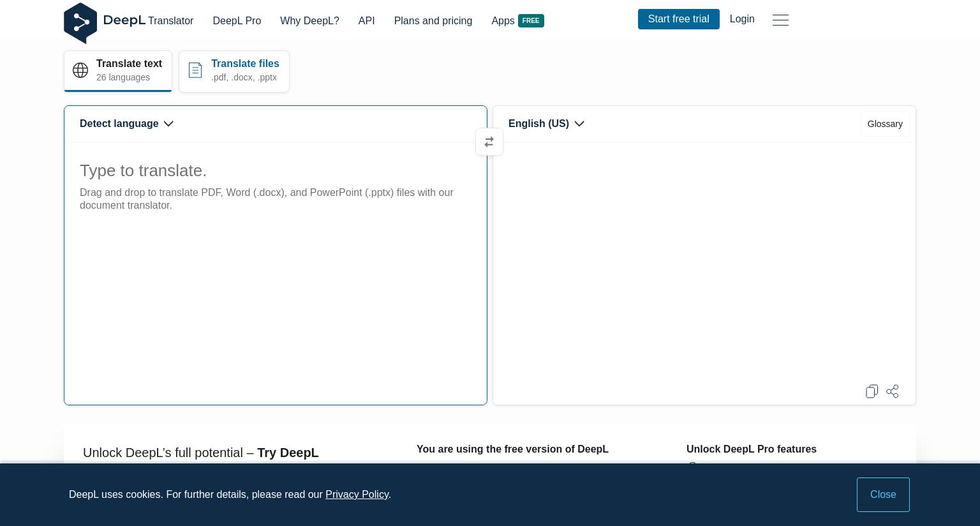Image resolution: width=980 pixels, height=526 pixels.
Task: Close the cookie banner
Action: pos(883,495)
